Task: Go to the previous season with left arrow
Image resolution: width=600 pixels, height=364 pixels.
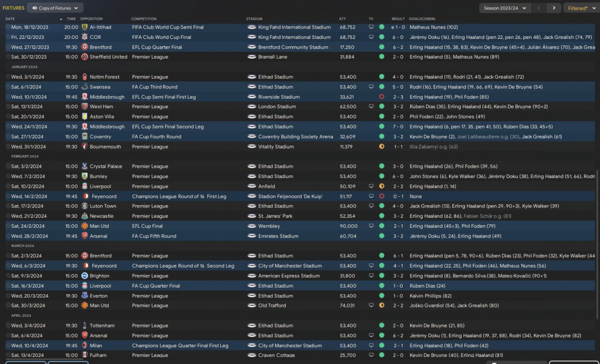Action: (539, 8)
